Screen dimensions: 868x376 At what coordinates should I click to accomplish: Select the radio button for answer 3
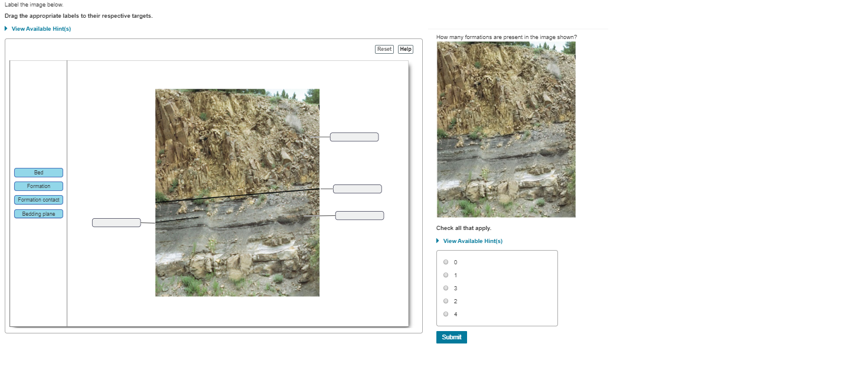(446, 288)
